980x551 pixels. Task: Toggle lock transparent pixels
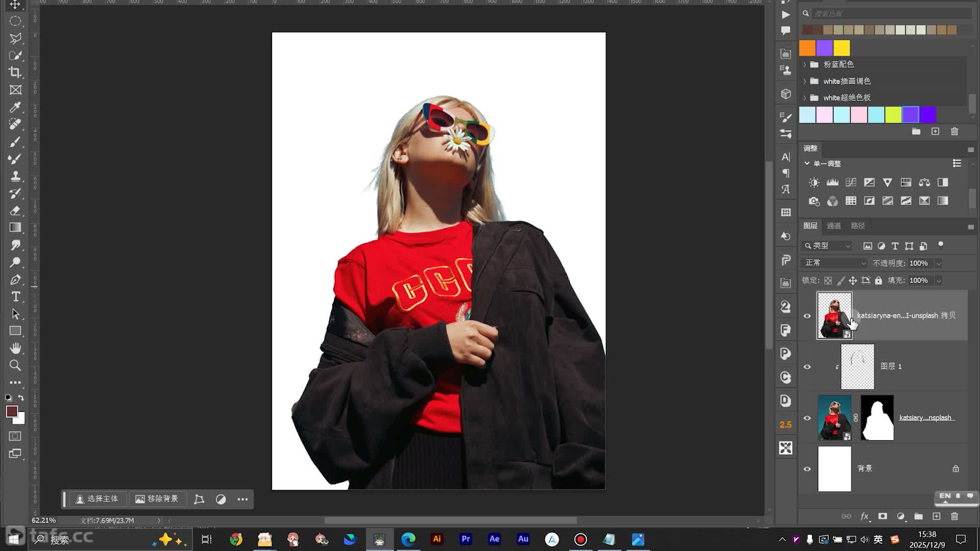[x=828, y=281]
